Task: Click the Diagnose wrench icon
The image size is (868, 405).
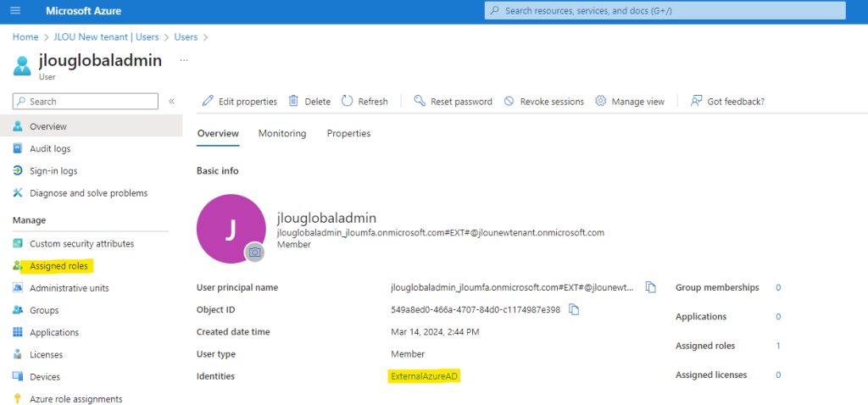Action: (x=18, y=193)
